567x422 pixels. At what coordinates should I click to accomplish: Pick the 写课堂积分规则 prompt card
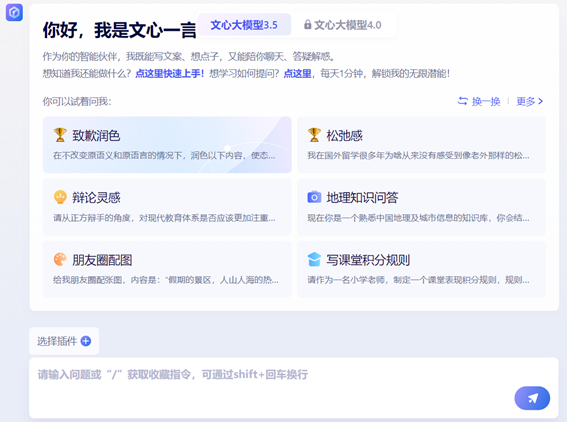[421, 269]
